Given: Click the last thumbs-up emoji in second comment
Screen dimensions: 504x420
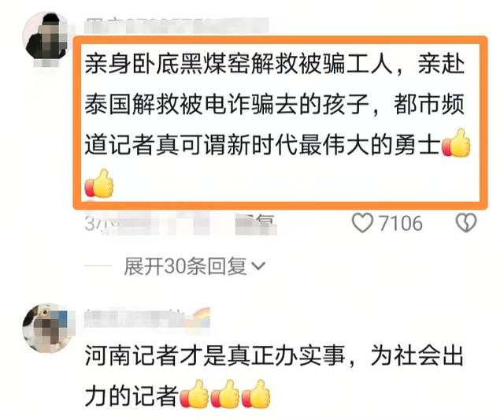Looking at the screenshot, I should 256,394.
